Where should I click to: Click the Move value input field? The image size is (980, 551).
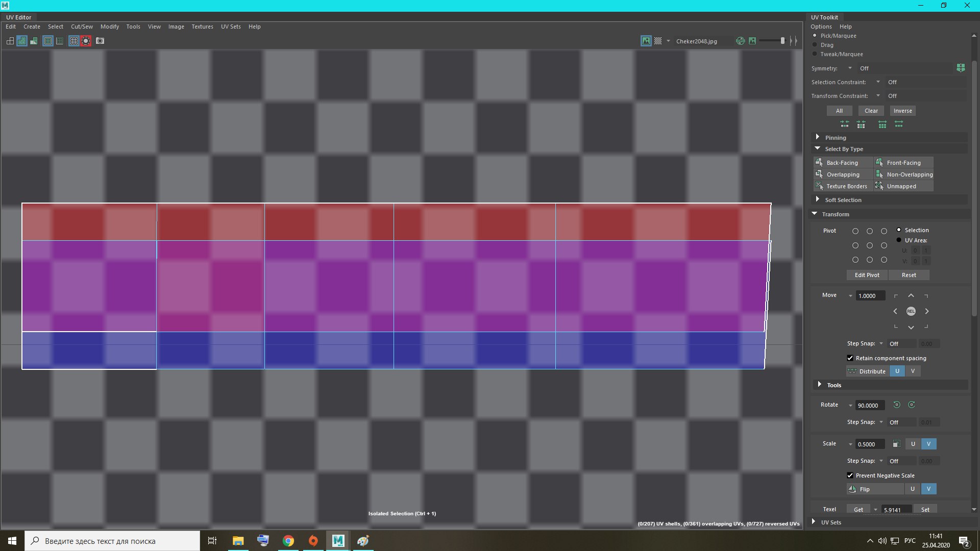870,296
